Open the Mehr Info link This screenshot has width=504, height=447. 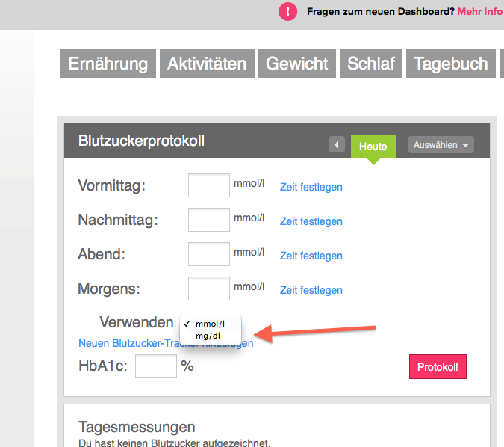479,12
